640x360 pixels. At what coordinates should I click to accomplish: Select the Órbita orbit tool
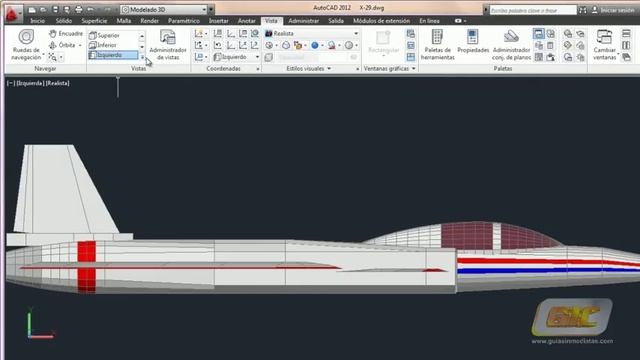point(63,45)
